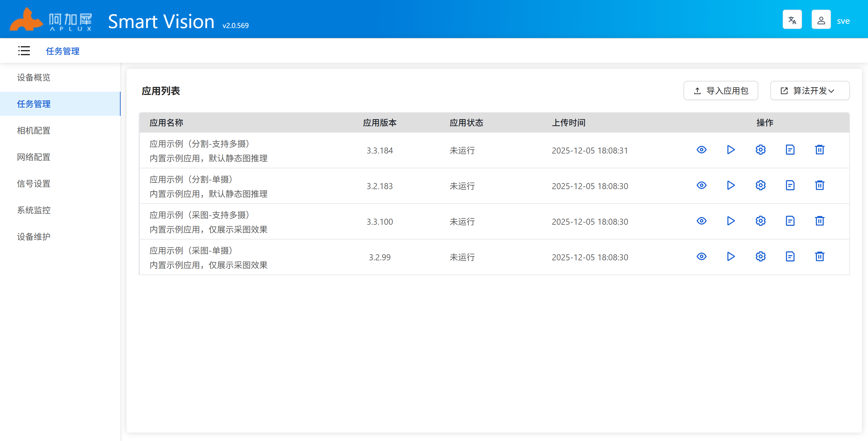Click the 任务管理 breadcrumb link
This screenshot has width=868, height=441.
coord(63,51)
